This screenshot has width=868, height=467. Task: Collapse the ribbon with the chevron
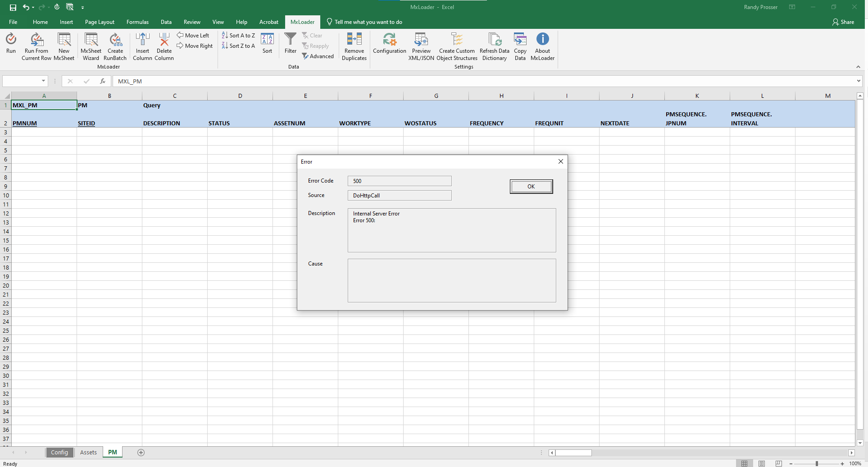click(x=858, y=67)
